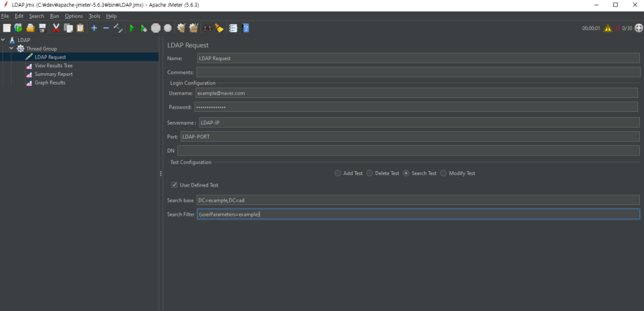Click the New test plan icon
Screen dimensions: 644x311
pyautogui.click(x=7, y=28)
